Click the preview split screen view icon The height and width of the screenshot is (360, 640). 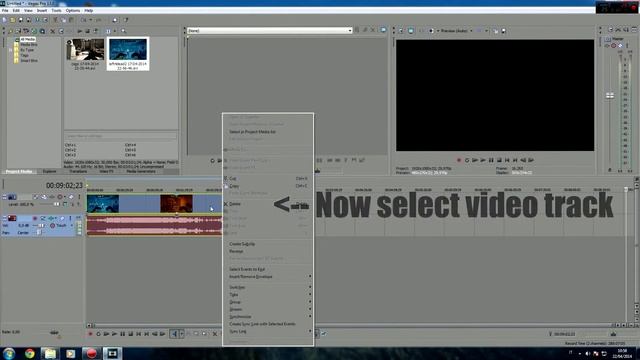pyautogui.click(x=431, y=31)
